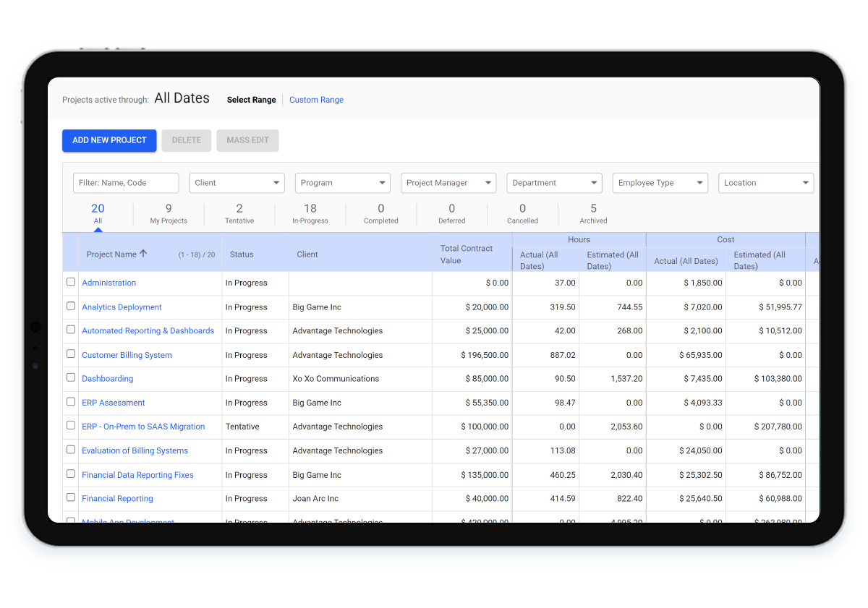Image resolution: width=868 pixels, height=608 pixels.
Task: Select checkbox for Automated Reporting & Dashboards
Action: pyautogui.click(x=71, y=330)
